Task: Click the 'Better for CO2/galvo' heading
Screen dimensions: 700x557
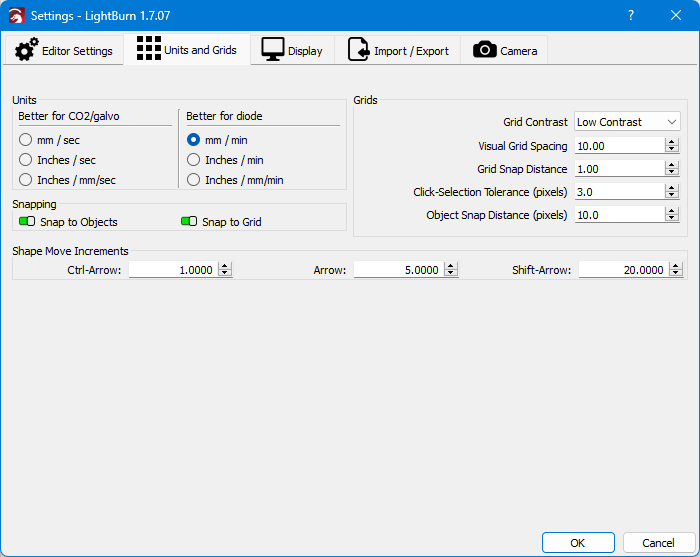Action: [69, 116]
